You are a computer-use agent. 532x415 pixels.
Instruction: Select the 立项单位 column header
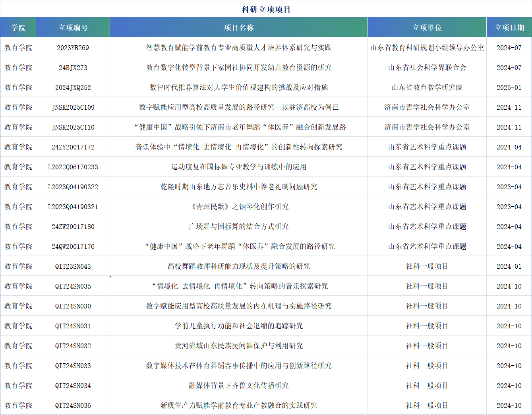pos(427,27)
